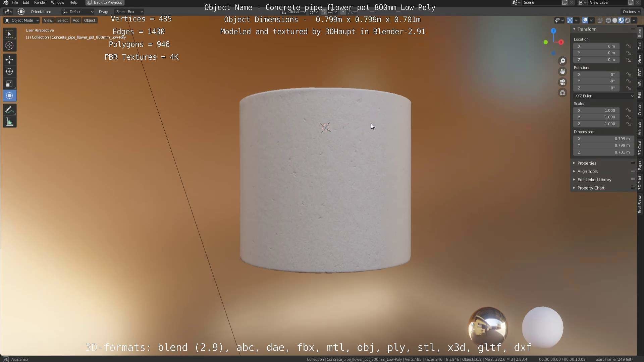Viewport: 644px width, 362px height.
Task: Switch to material preview shading
Action: (x=621, y=20)
